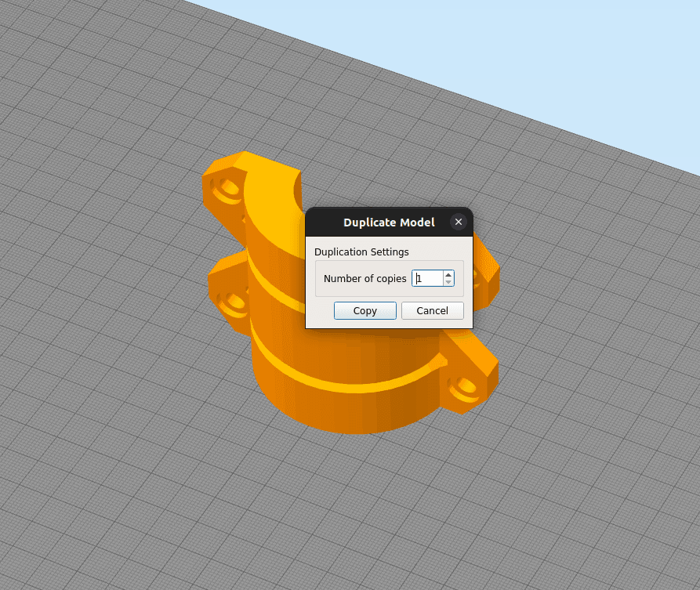Click the "Duplication Settings" heading text
Image resolution: width=700 pixels, height=590 pixels.
click(361, 252)
